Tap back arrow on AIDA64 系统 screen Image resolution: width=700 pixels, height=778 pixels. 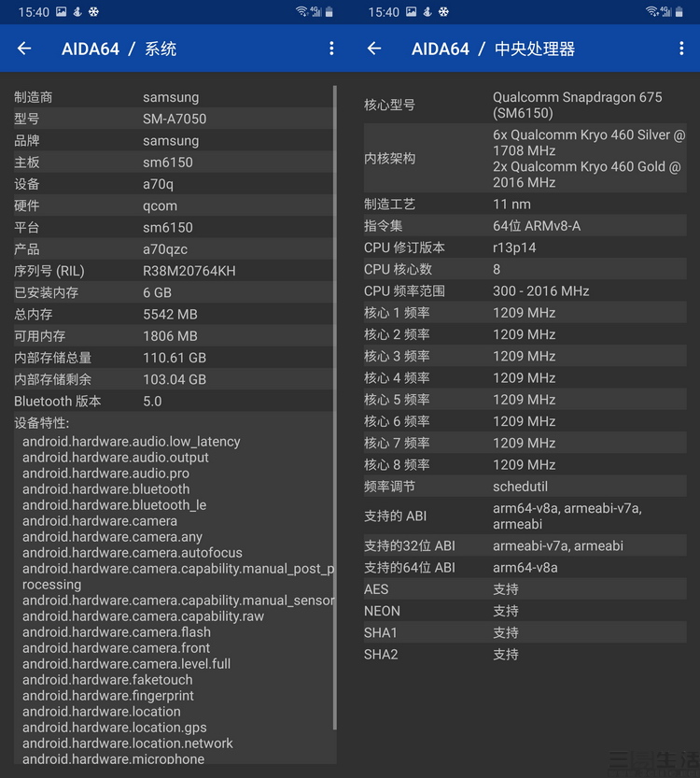pos(24,49)
